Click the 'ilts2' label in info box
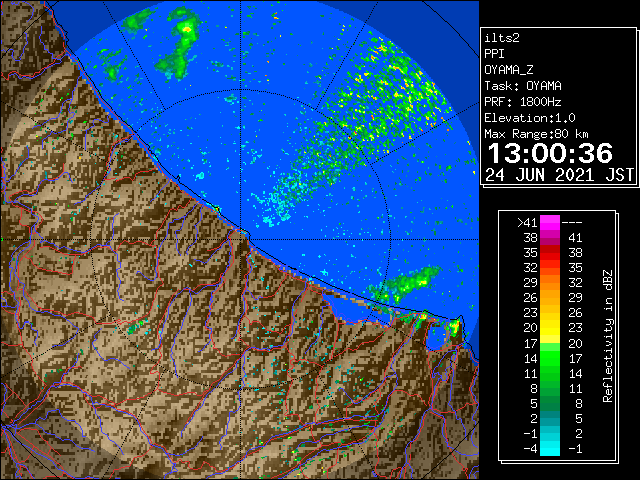Image resolution: width=640 pixels, height=480 pixels. [502, 38]
